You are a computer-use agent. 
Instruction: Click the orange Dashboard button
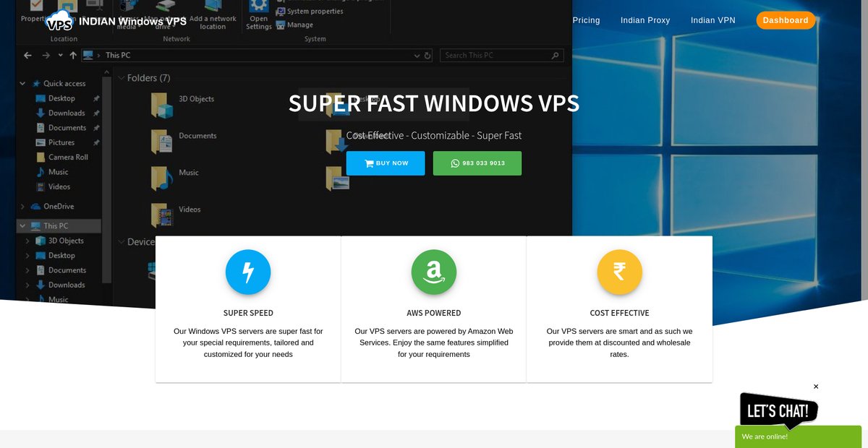pyautogui.click(x=786, y=20)
